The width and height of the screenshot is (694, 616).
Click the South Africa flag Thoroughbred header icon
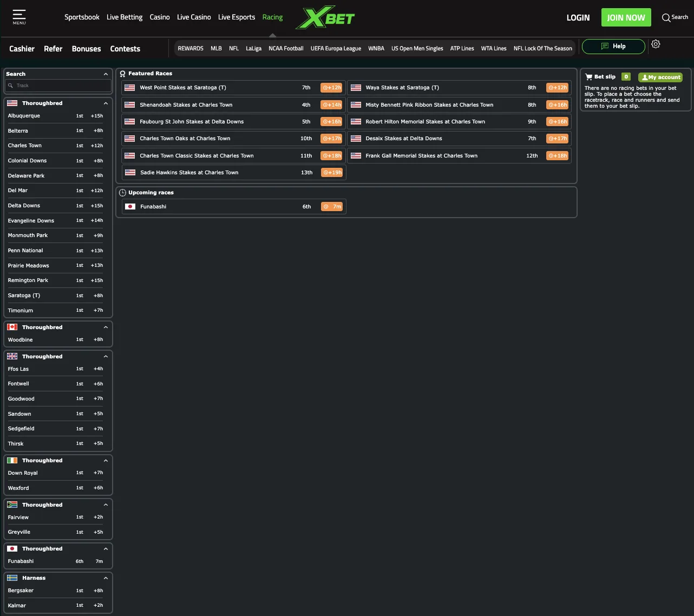point(12,505)
